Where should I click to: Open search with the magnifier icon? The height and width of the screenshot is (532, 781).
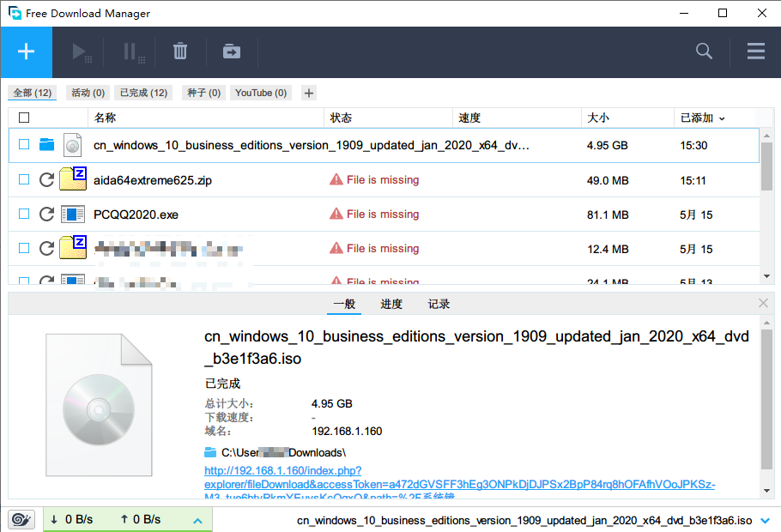(704, 51)
